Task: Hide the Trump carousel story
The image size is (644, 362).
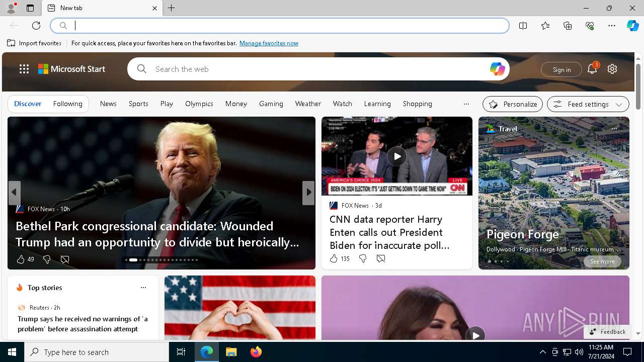Action: [65, 259]
